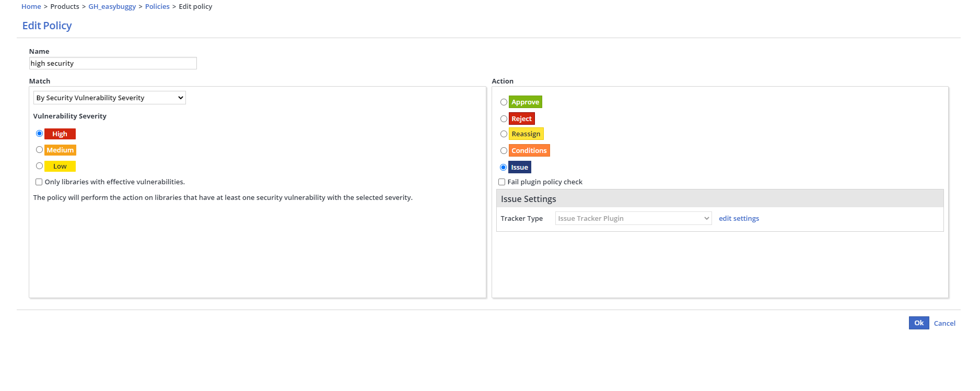The height and width of the screenshot is (391, 980).
Task: Open the GH_easybuggy breadcrumb link
Action: click(112, 6)
